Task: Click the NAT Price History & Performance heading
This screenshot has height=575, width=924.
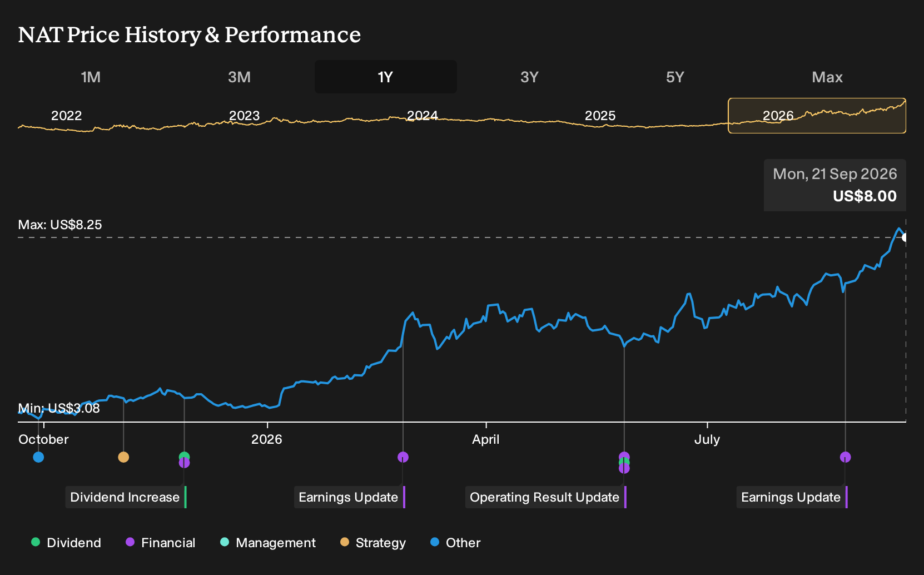Action: coord(190,34)
